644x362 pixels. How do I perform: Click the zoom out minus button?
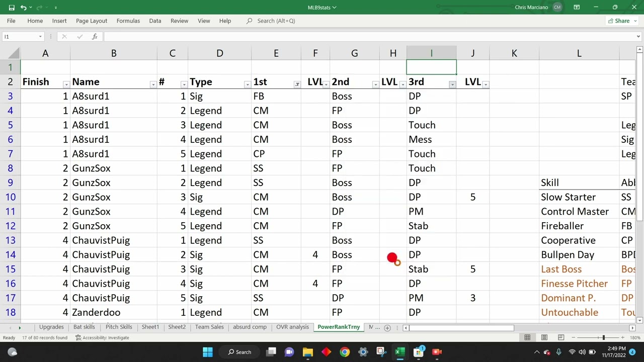click(574, 337)
